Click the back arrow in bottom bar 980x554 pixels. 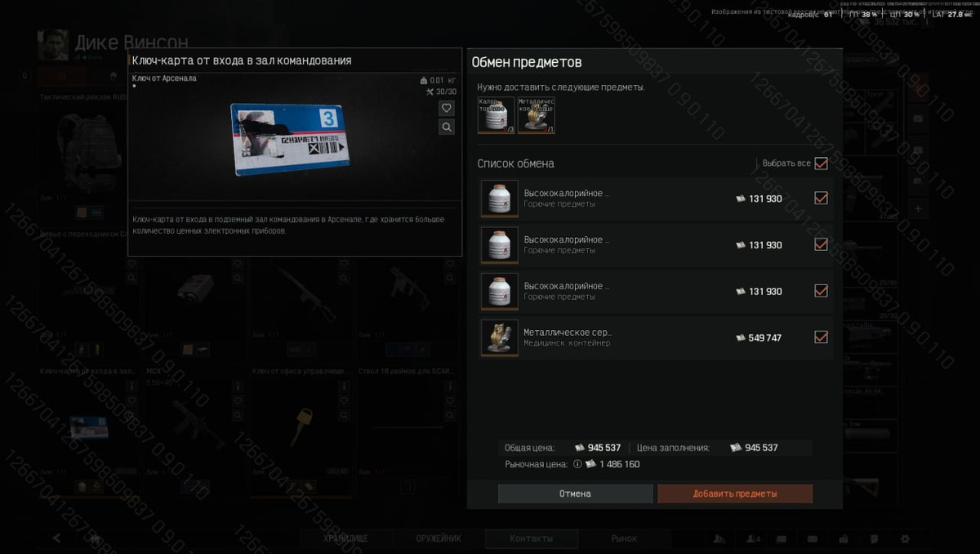(x=56, y=538)
